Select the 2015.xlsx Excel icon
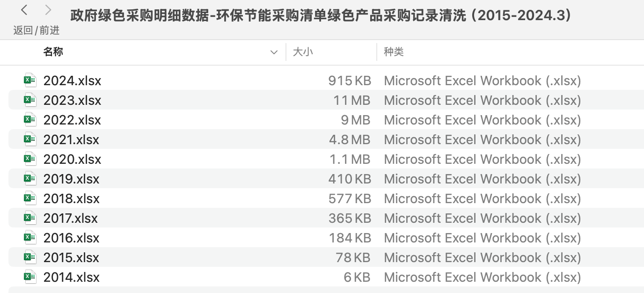The image size is (644, 293). (30, 257)
